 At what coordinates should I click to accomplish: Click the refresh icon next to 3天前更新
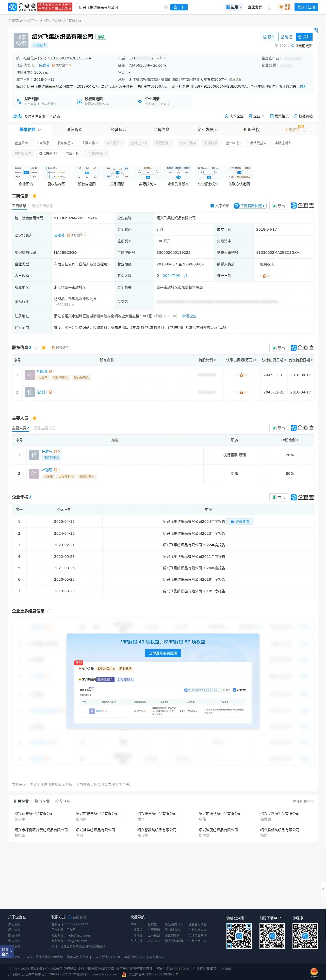pyautogui.click(x=292, y=46)
